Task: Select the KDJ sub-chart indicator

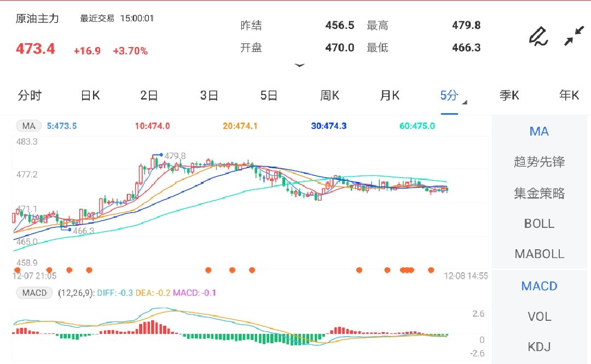Action: 539,347
